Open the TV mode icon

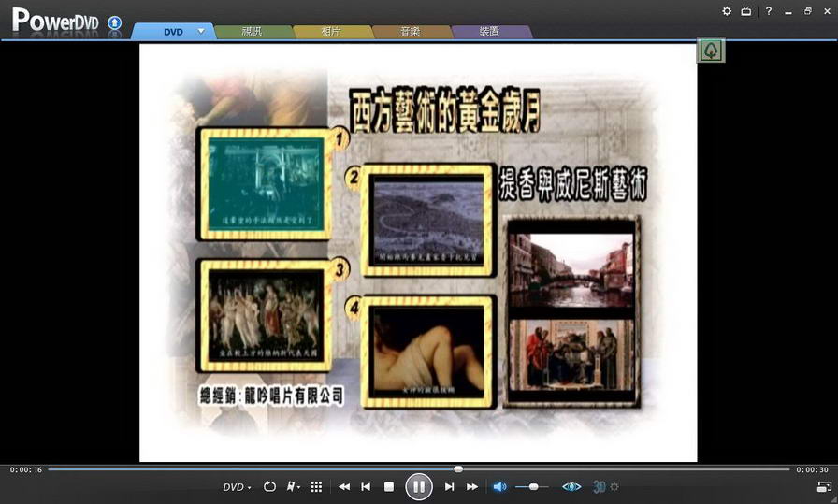[x=746, y=11]
